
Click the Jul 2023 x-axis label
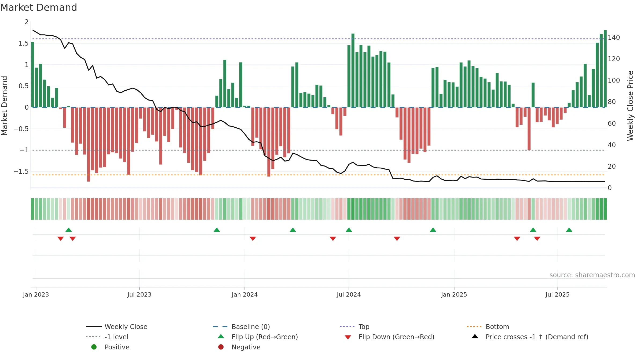tap(140, 294)
